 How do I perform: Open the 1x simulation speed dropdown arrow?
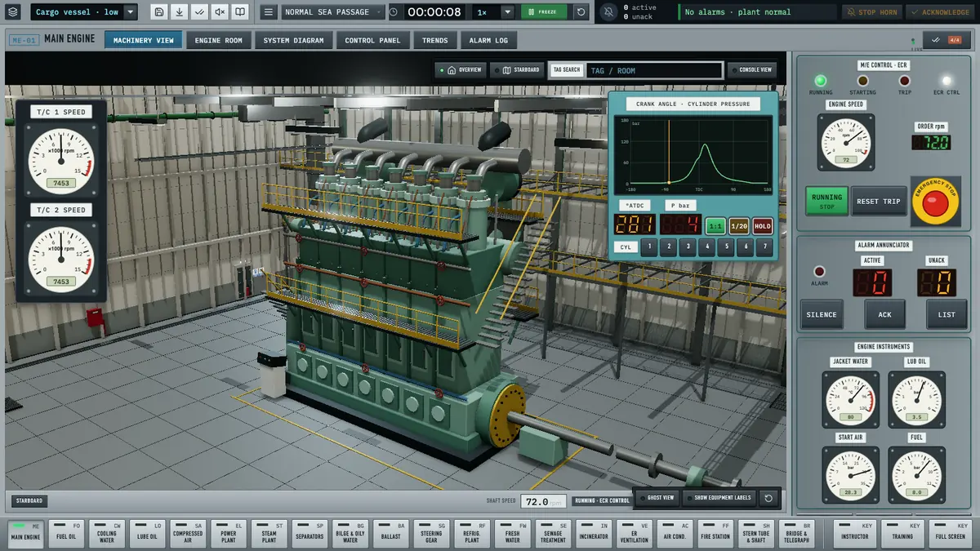(x=507, y=12)
